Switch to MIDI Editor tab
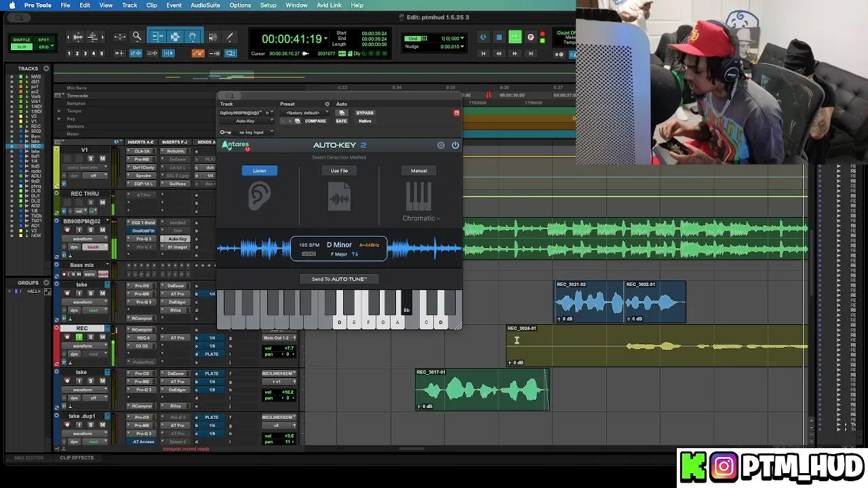Image resolution: width=868 pixels, height=488 pixels. [x=28, y=457]
